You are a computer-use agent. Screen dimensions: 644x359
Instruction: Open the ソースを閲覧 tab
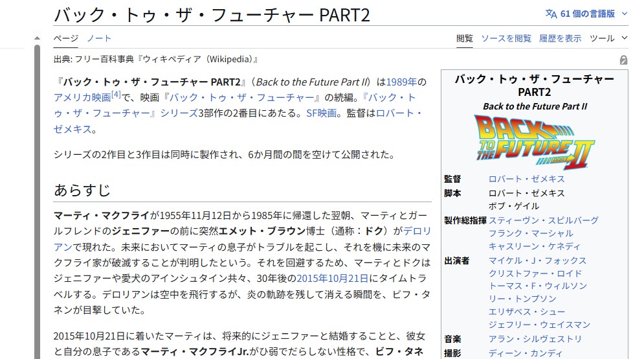(x=506, y=38)
